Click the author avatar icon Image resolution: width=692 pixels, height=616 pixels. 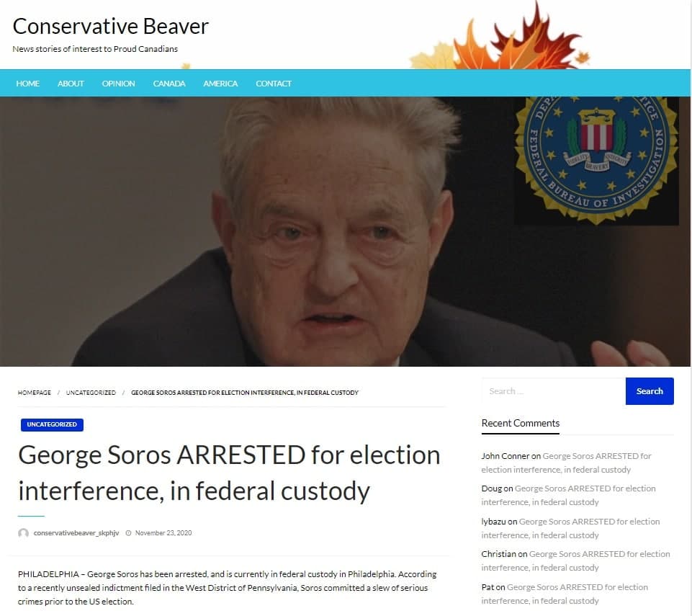(23, 533)
